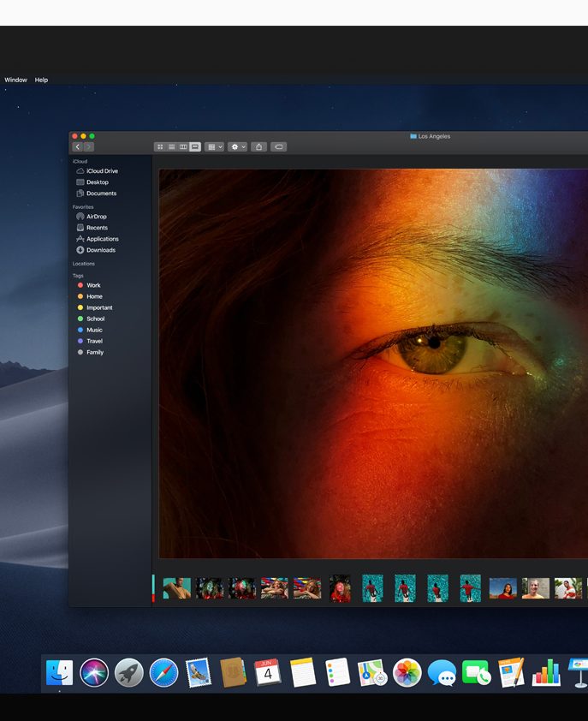Open AirDrop from the sidebar
This screenshot has height=721, width=588.
pos(96,217)
